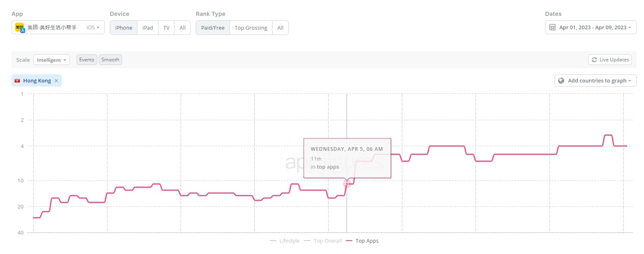Select the iPad device tab
This screenshot has height=254, width=644.
(148, 28)
